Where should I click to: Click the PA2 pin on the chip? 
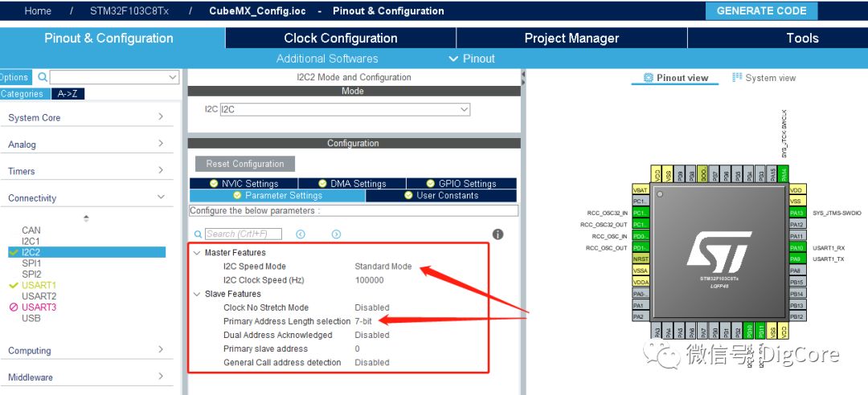pyautogui.click(x=640, y=316)
